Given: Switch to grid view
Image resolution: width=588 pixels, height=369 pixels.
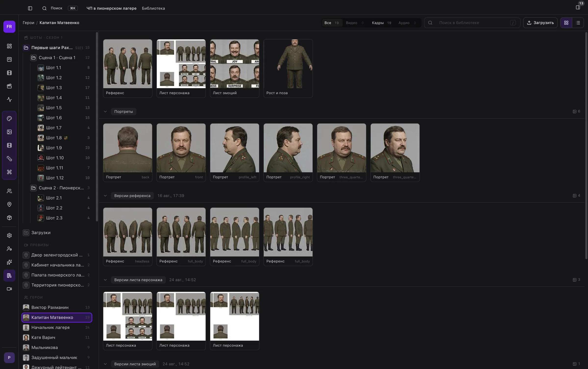Looking at the screenshot, I should tap(566, 23).
